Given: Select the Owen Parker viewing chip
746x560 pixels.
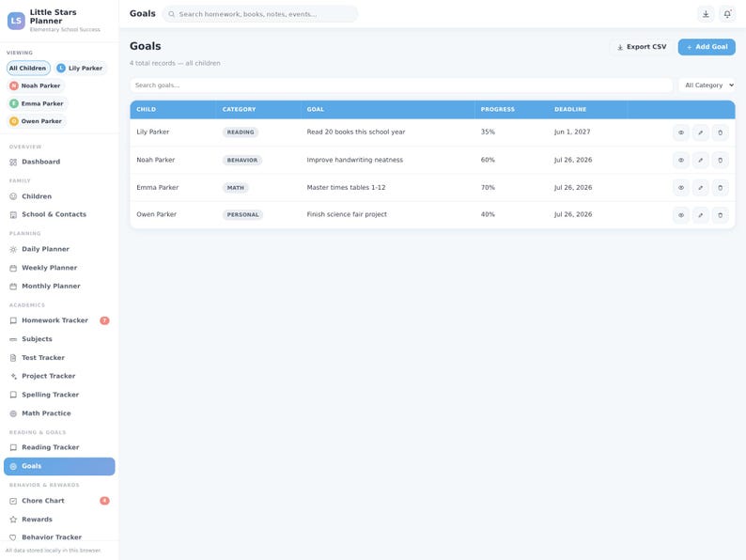Looking at the screenshot, I should coord(36,121).
